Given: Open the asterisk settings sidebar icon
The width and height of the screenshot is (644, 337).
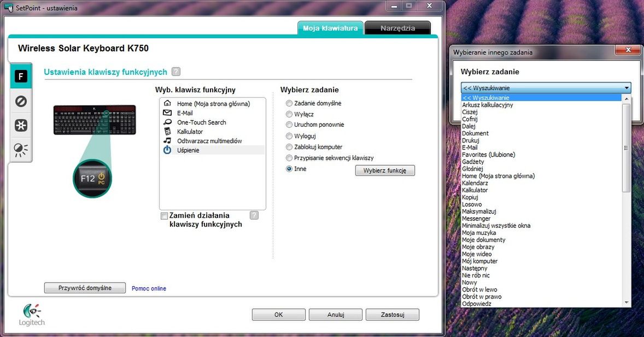Looking at the screenshot, I should point(21,125).
